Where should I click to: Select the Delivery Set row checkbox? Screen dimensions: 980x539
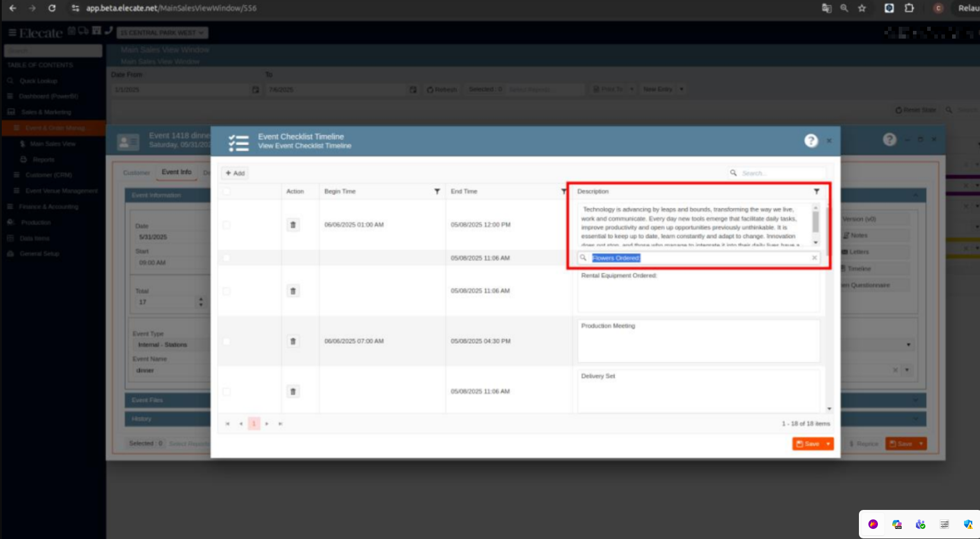[226, 392]
